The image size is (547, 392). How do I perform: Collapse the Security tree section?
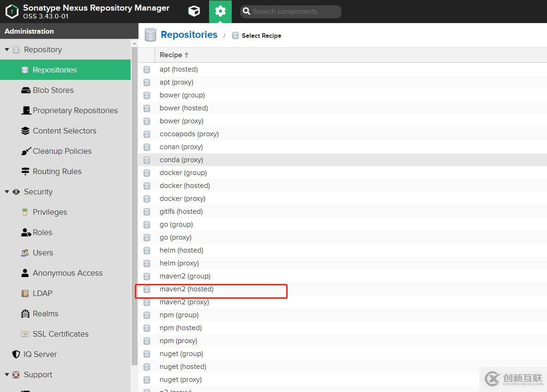click(x=6, y=192)
